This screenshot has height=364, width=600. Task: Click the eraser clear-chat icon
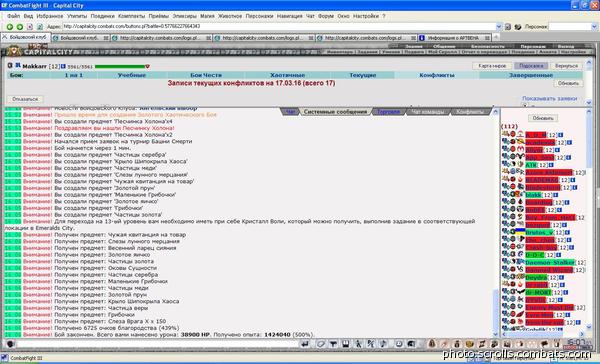pos(321,344)
